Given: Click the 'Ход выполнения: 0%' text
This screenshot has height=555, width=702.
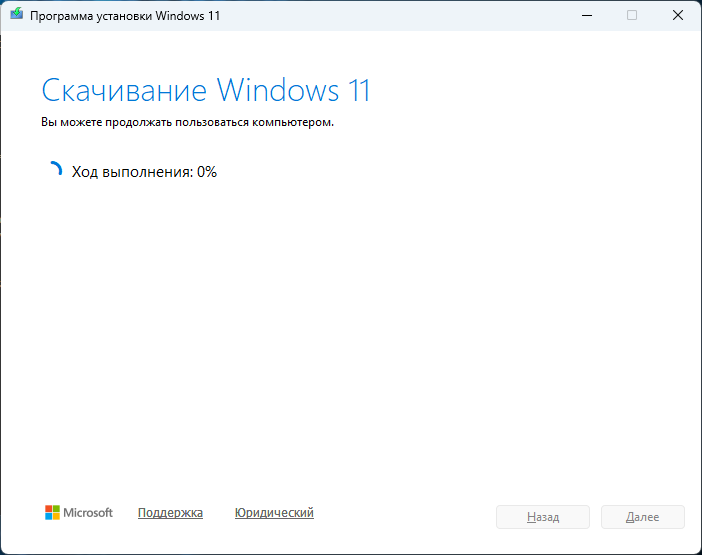Looking at the screenshot, I should point(144,172).
